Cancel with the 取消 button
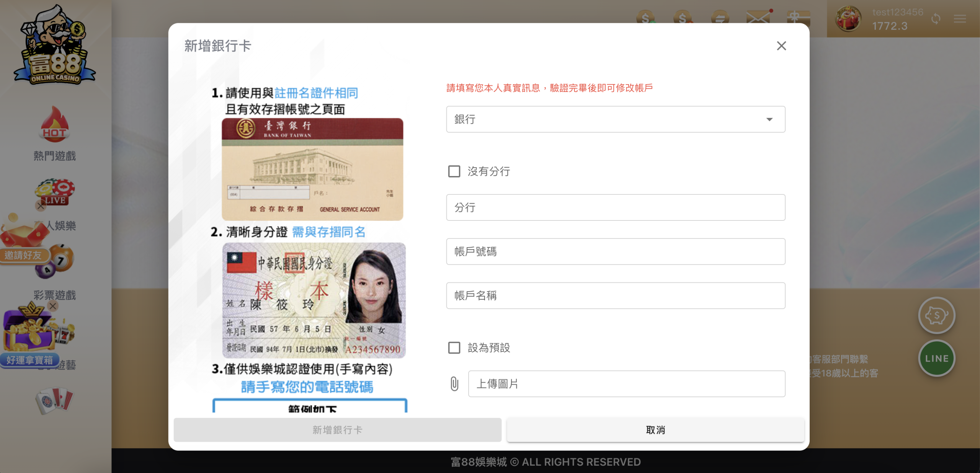This screenshot has height=473, width=980. [x=655, y=430]
